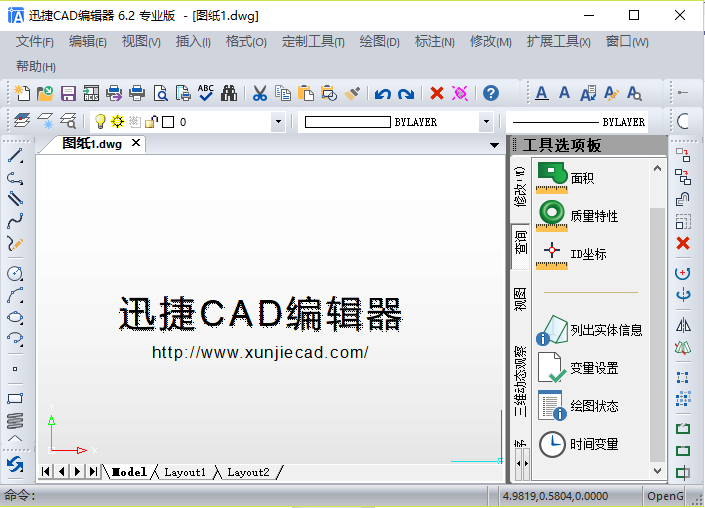This screenshot has height=508, width=705.
Task: Open 变量设置 in tool palette
Action: pyautogui.click(x=577, y=368)
